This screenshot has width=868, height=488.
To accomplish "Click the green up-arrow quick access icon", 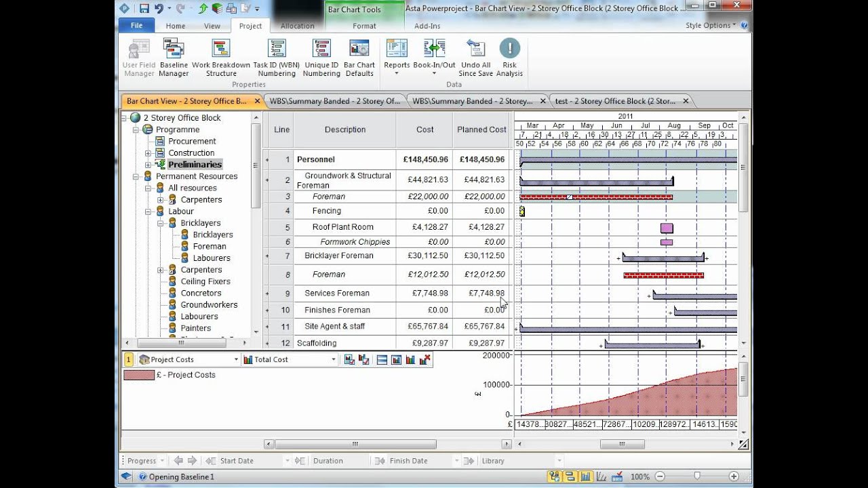I will pos(203,9).
